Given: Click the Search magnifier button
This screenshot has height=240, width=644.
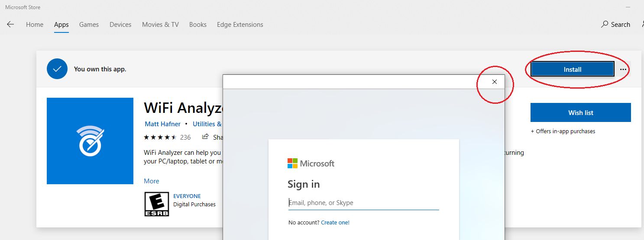Looking at the screenshot, I should pos(615,25).
